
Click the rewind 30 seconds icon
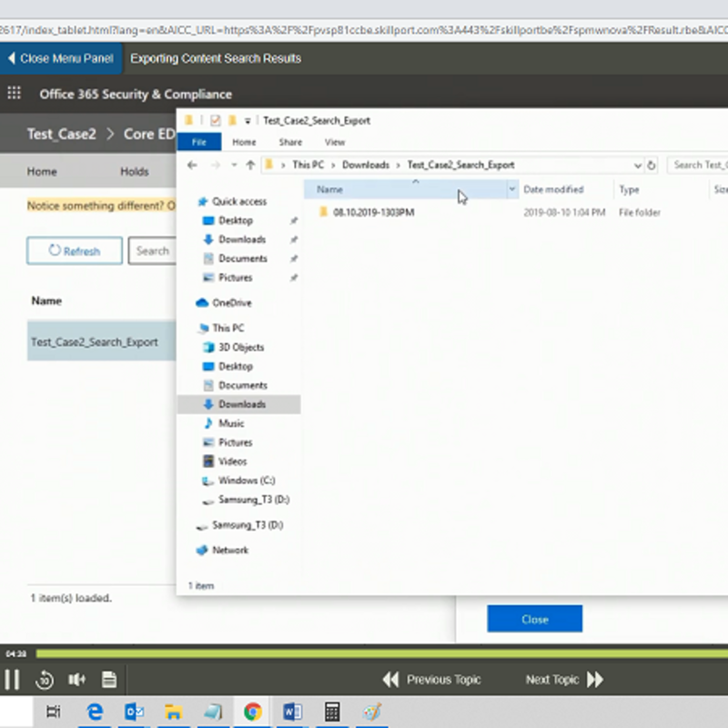click(45, 680)
